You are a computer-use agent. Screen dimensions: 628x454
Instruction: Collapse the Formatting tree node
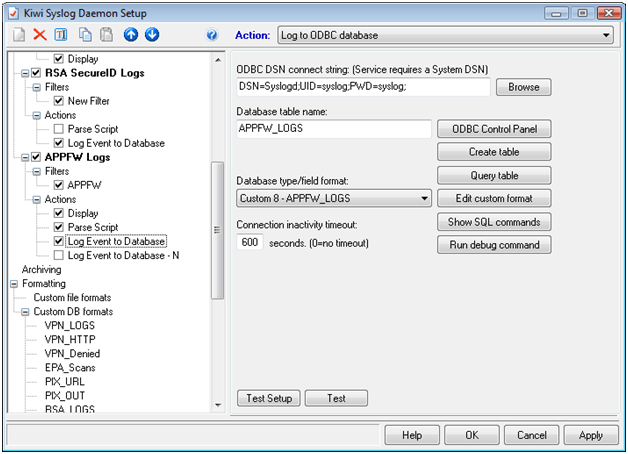click(12, 283)
